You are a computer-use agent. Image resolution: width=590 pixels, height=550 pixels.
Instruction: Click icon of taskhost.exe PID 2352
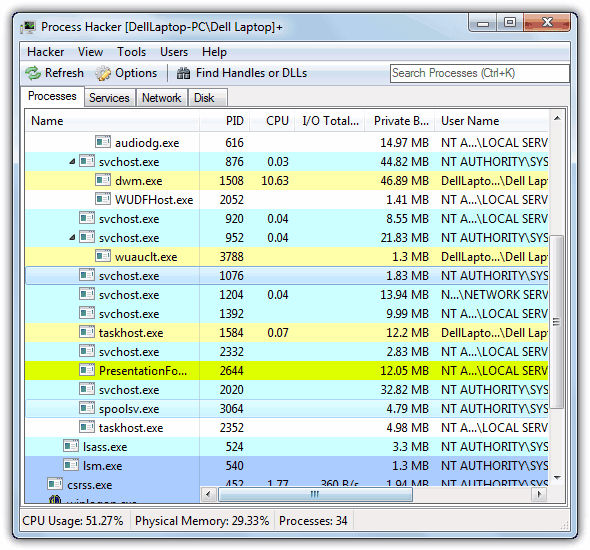point(87,427)
